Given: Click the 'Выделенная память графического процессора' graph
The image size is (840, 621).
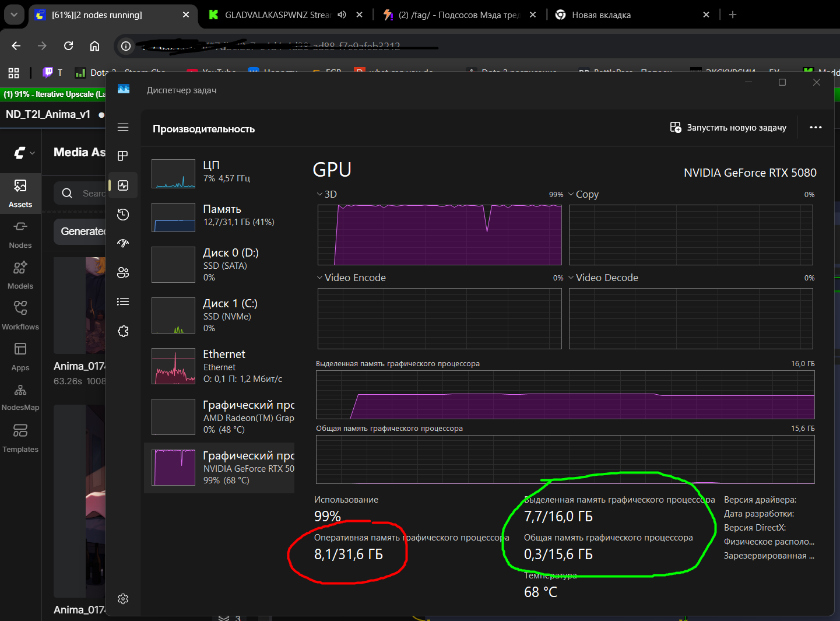Looking at the screenshot, I should tap(565, 395).
